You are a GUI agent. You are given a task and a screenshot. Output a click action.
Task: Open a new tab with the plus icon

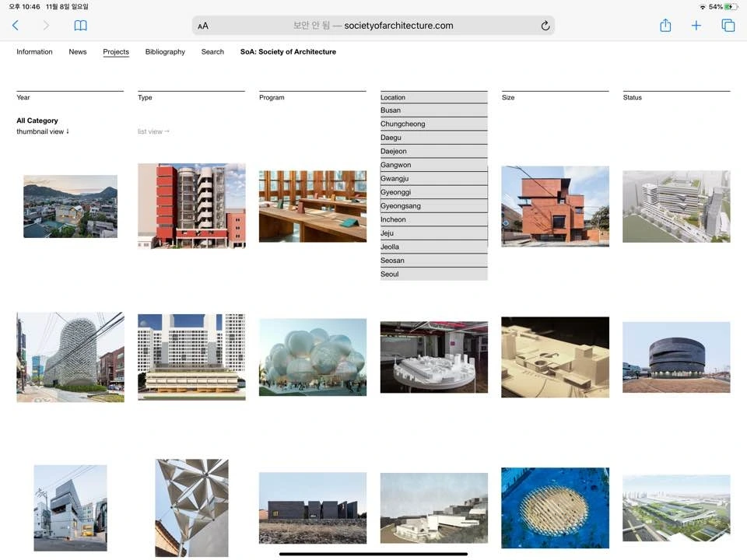pos(696,25)
